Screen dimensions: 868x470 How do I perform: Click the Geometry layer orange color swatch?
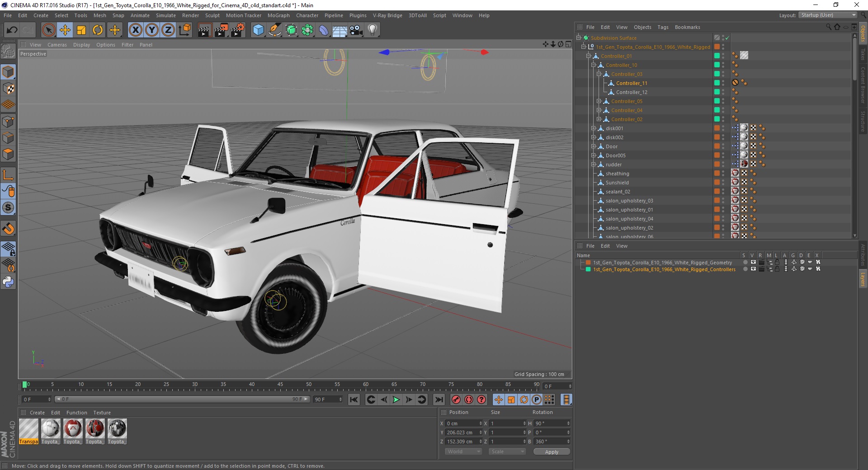(x=588, y=263)
